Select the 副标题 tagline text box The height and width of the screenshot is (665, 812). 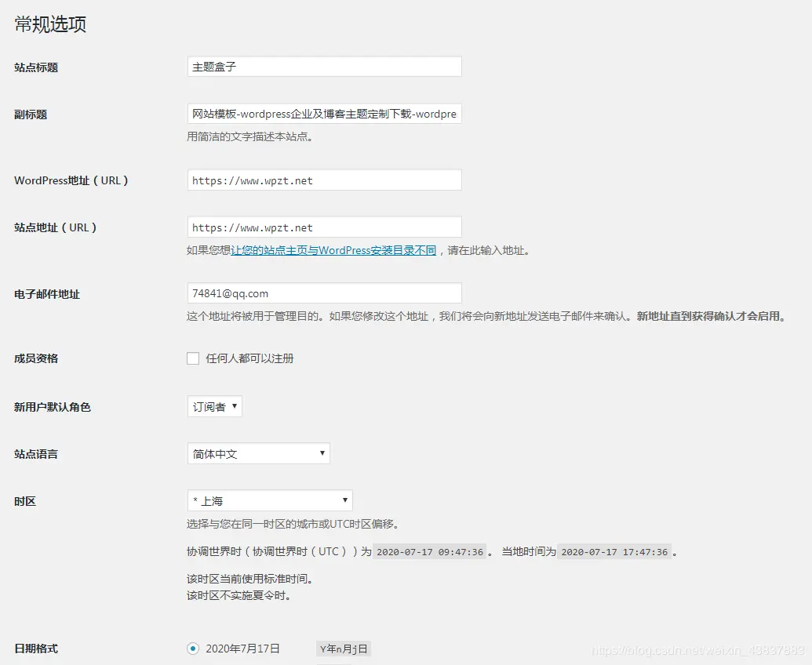[x=324, y=113]
